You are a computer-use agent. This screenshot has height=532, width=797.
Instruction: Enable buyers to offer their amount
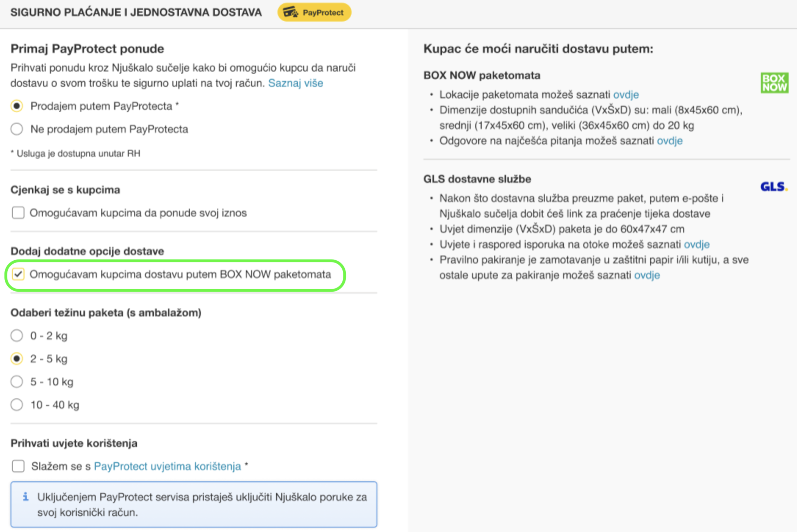click(18, 213)
